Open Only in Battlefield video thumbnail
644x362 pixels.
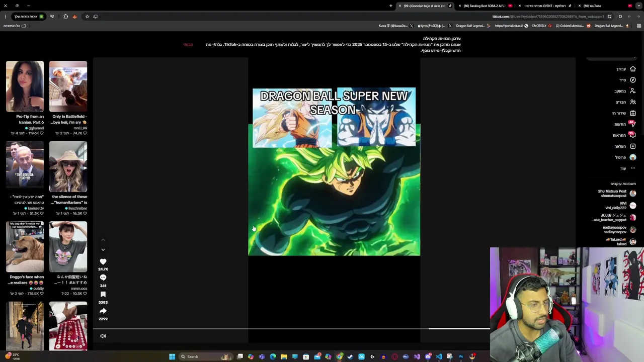point(68,86)
